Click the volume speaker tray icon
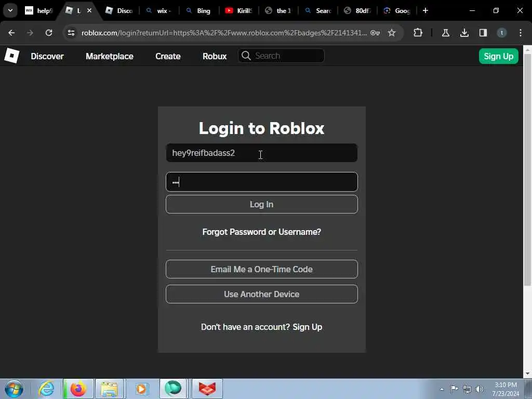Screen dimensions: 532x399 click(x=480, y=389)
